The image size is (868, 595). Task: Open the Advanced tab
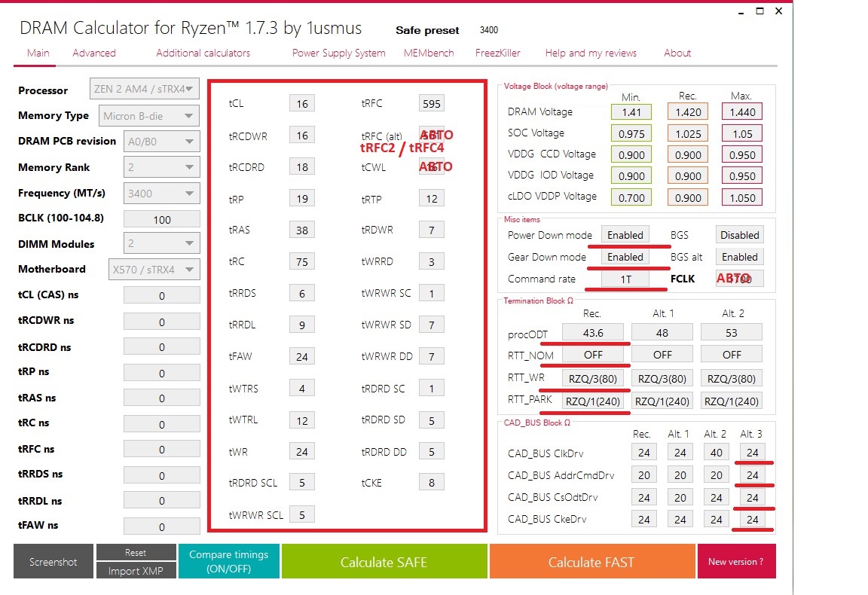click(x=94, y=53)
